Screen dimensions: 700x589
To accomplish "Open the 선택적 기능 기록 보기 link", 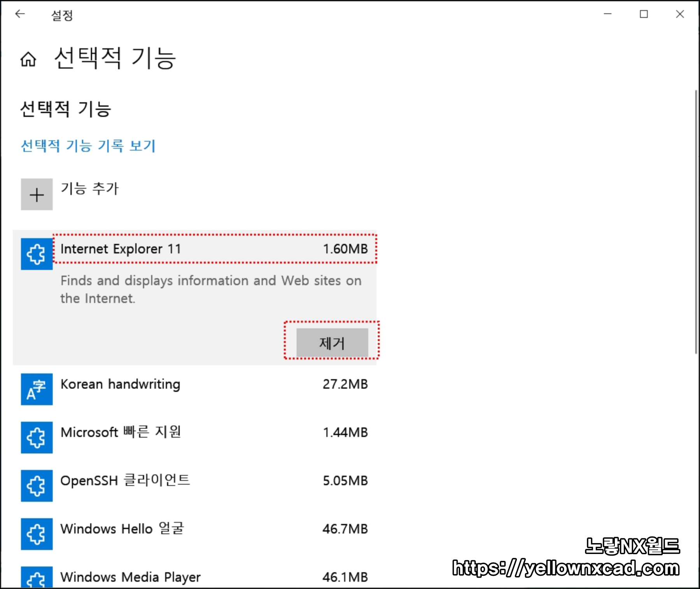I will [88, 146].
